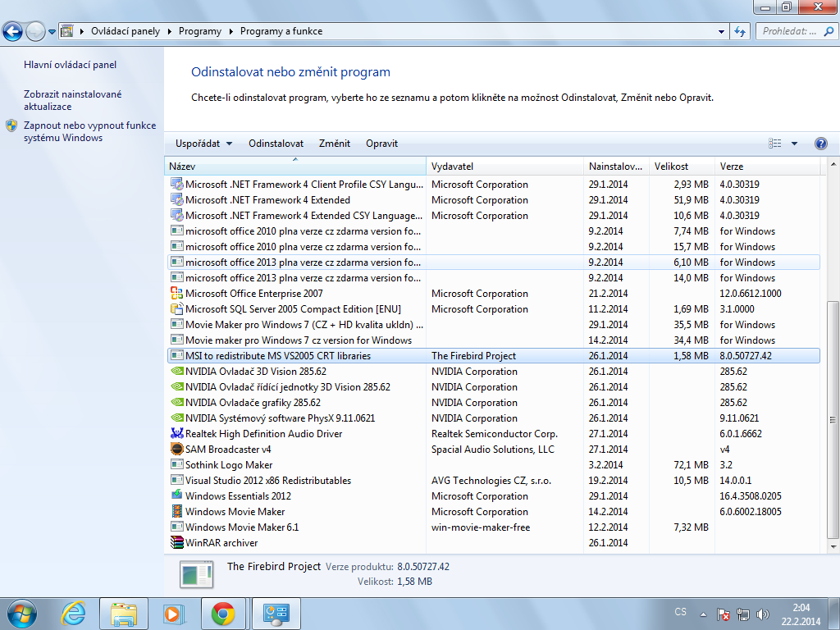The width and height of the screenshot is (840, 630).
Task: Open Zapnout nebo vypnout funkce systému Windows
Action: 90,131
